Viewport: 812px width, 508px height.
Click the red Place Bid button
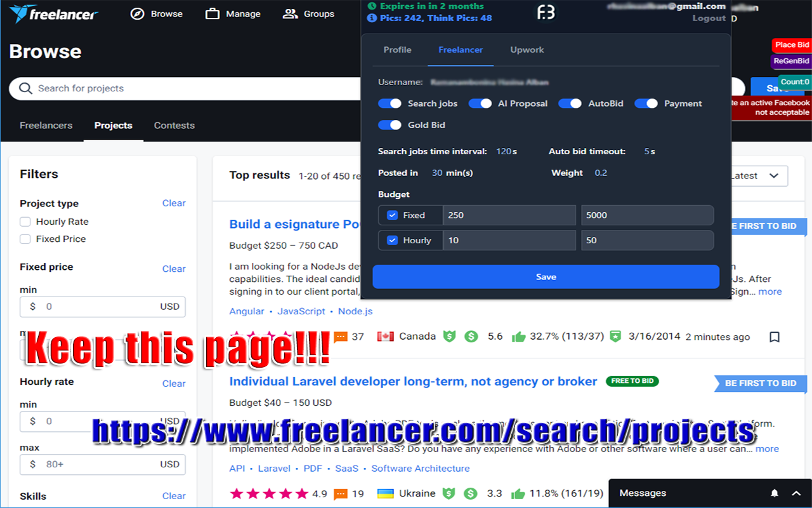click(x=791, y=44)
